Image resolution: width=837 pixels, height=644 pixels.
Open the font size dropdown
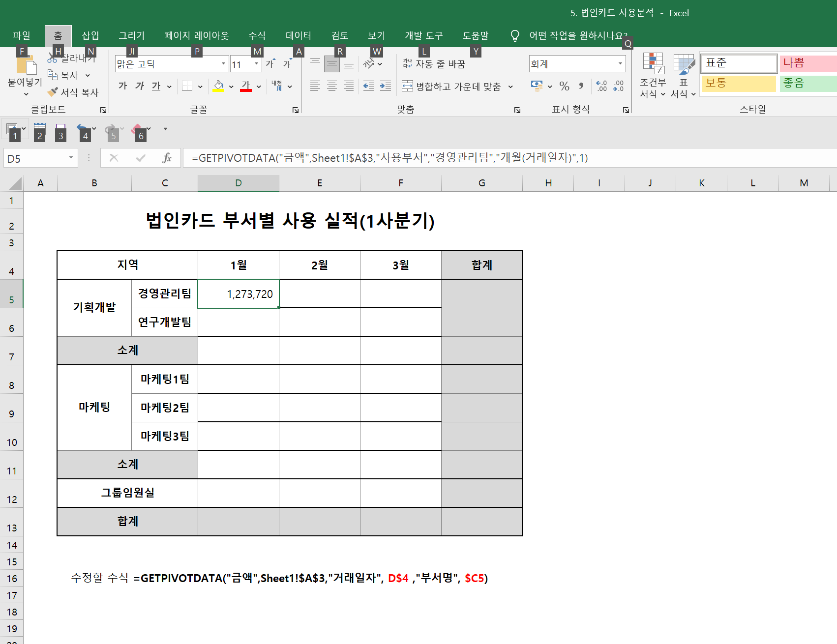pyautogui.click(x=256, y=64)
